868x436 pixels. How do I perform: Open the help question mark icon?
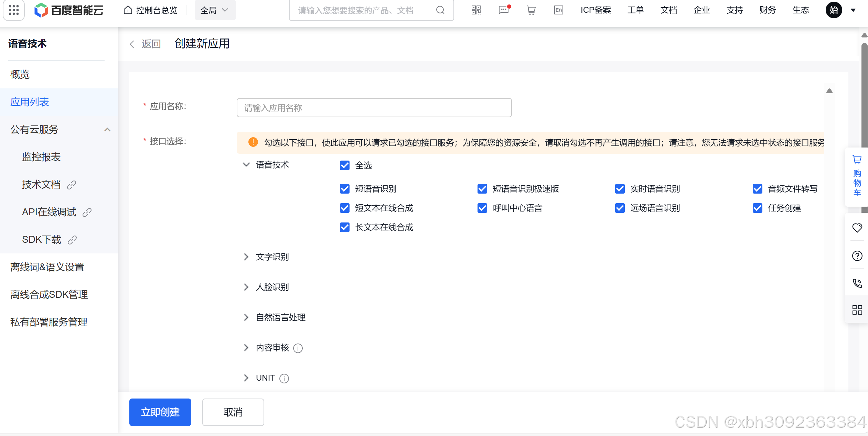[x=857, y=255]
